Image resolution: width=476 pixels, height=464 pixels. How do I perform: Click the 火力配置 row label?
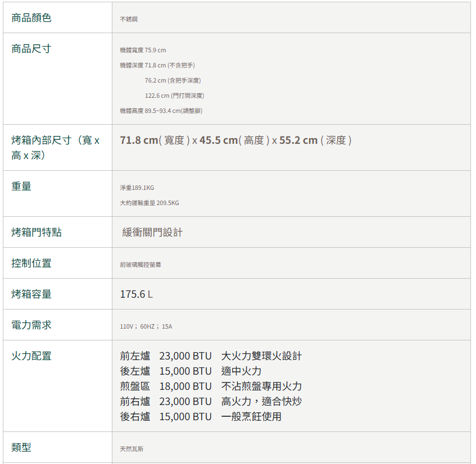coord(31,356)
